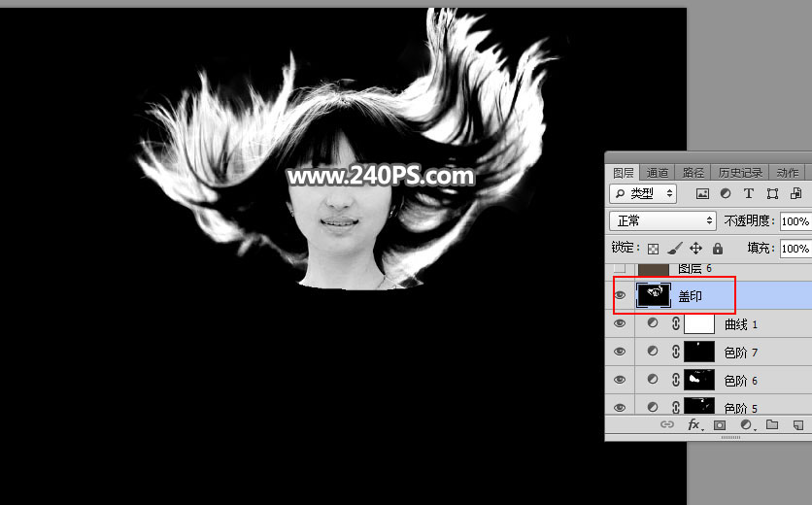Lock transparent pixels icon
Viewport: 812px width, 505px height.
coord(654,249)
